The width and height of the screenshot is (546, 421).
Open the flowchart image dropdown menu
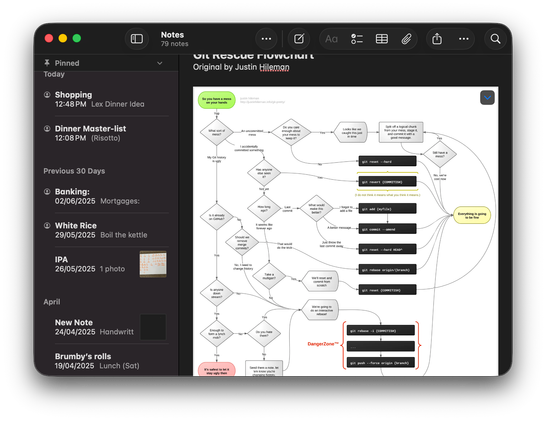coord(487,98)
